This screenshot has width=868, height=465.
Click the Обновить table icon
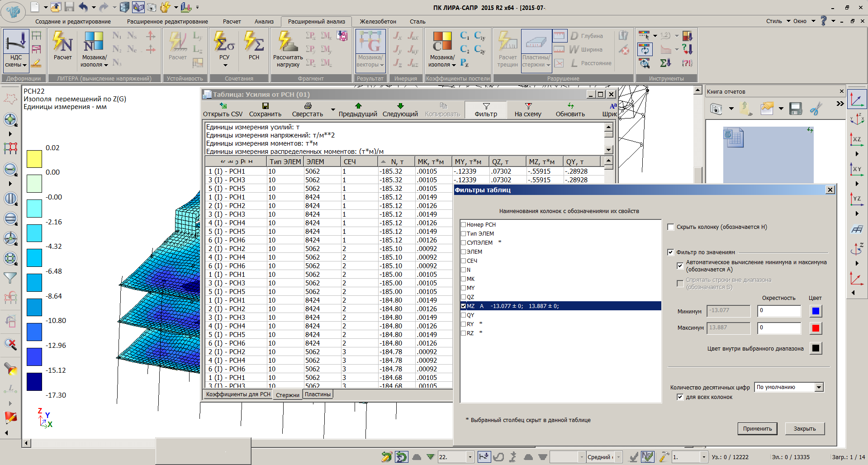(570, 110)
